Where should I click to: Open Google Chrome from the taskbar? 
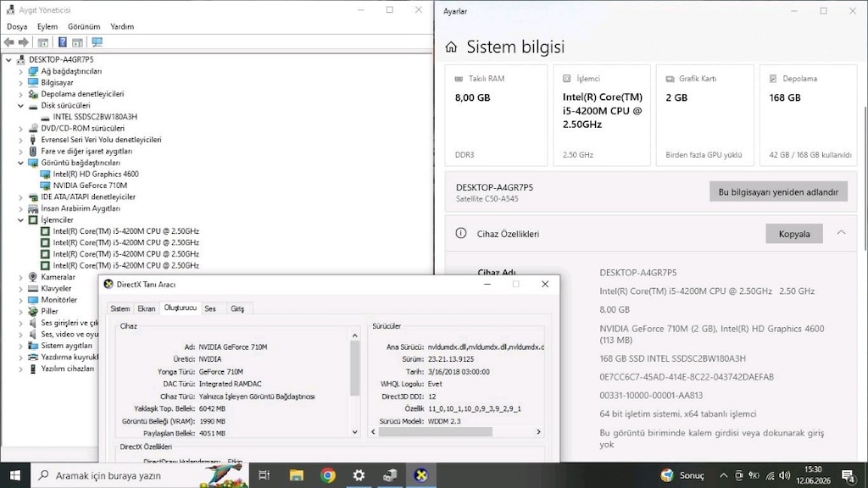click(x=328, y=475)
